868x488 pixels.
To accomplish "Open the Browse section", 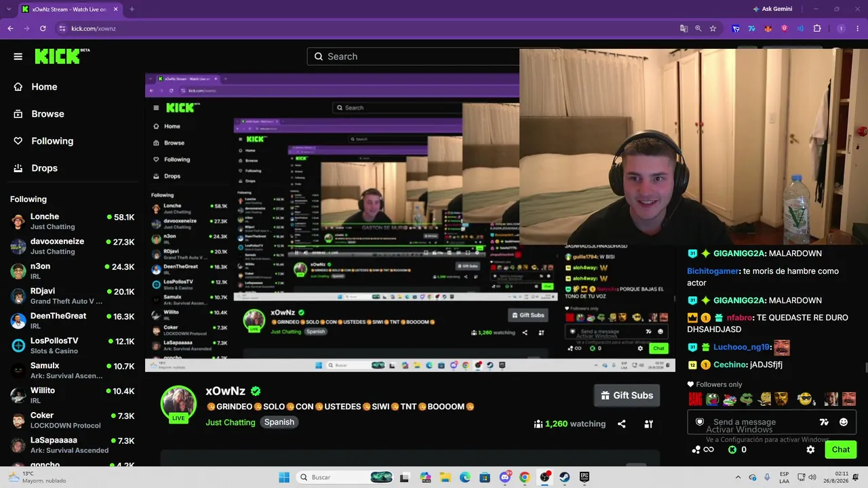I will point(41,114).
